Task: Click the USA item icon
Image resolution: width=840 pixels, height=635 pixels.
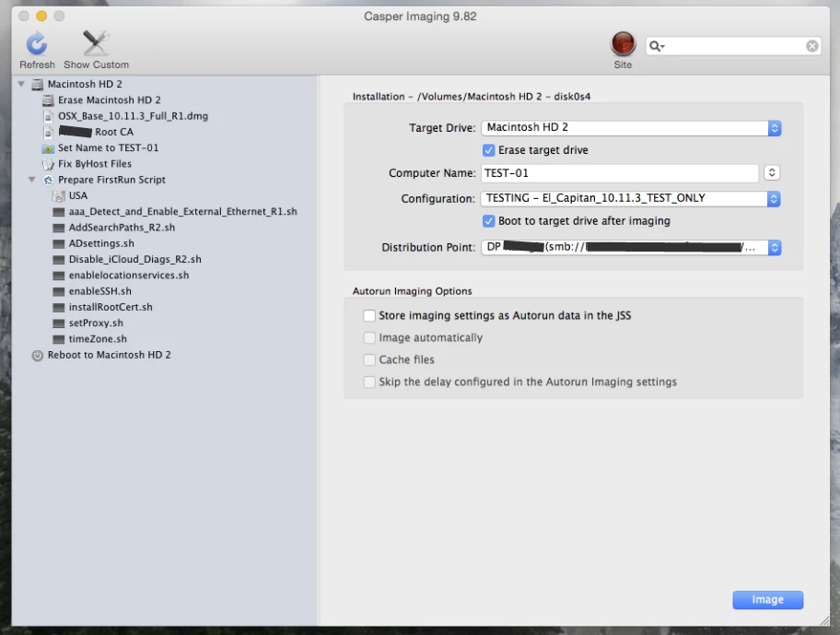Action: (x=58, y=195)
